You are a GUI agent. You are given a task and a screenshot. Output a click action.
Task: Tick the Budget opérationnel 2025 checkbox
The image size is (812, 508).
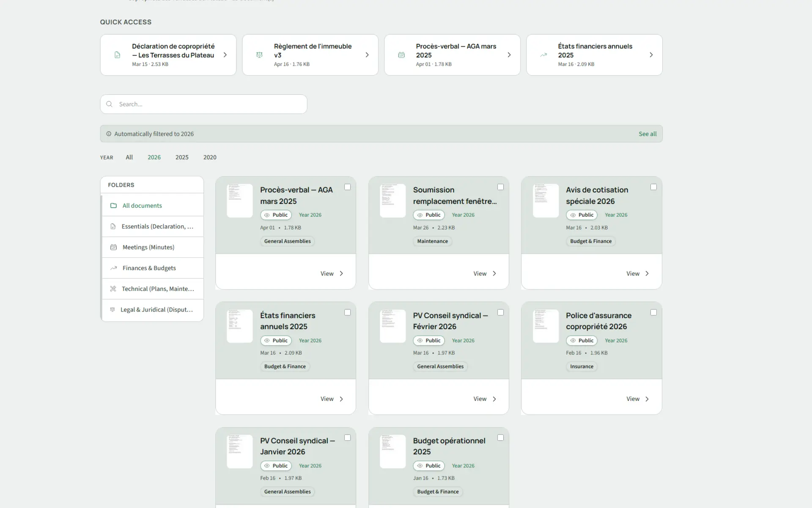[500, 437]
